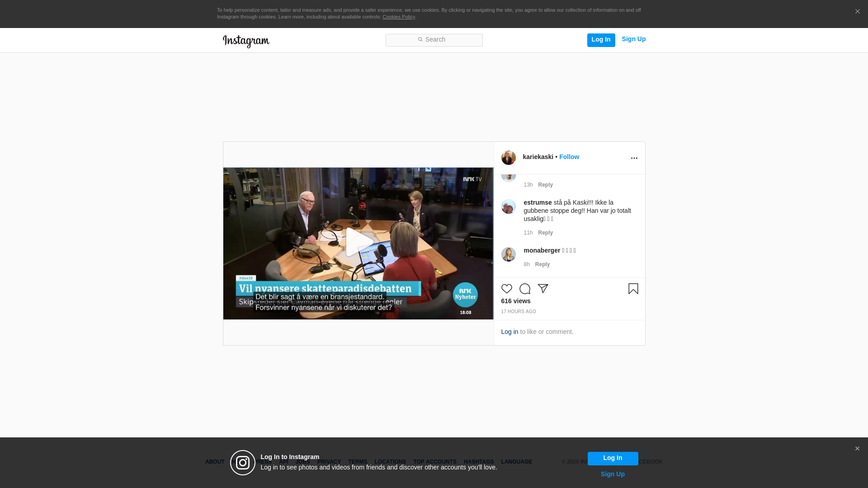Follow the kariekaski account
868x488 pixels.
coord(569,157)
